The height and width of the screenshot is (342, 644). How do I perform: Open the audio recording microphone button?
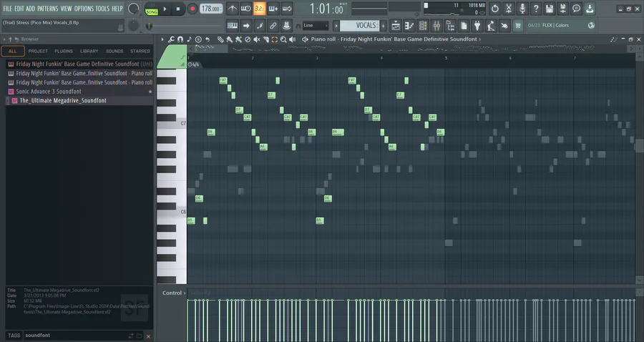[522, 8]
